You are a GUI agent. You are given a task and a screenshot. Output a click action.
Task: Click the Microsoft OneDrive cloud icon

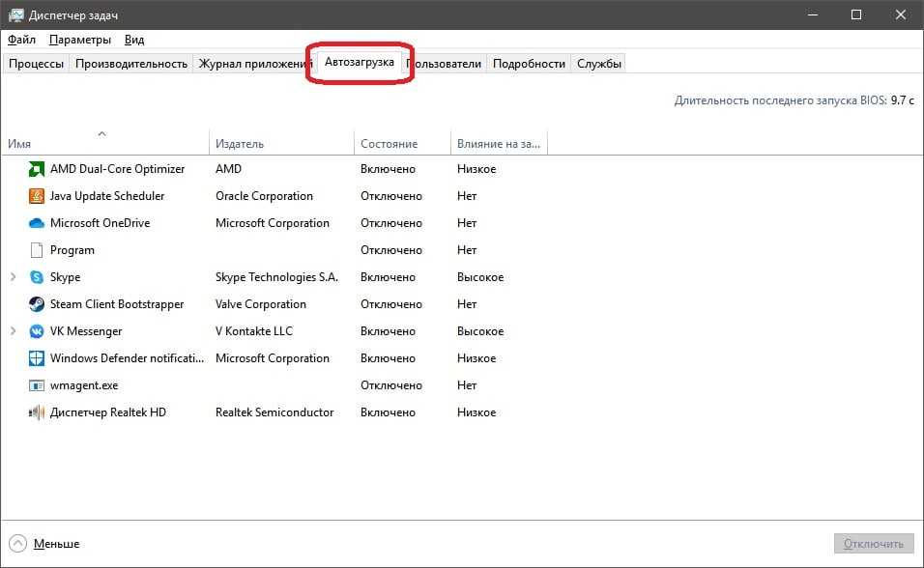(37, 223)
